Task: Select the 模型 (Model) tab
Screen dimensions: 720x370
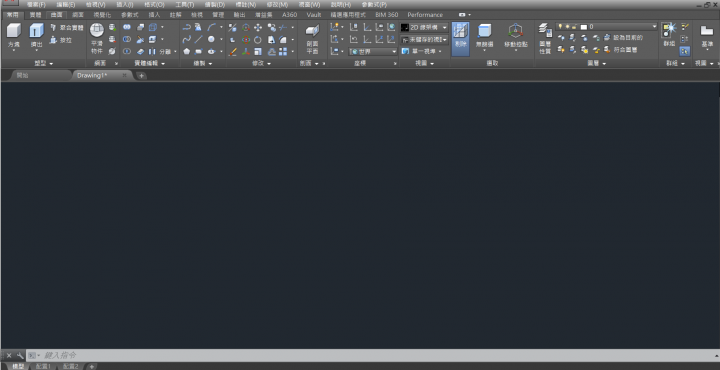Action: pos(18,366)
